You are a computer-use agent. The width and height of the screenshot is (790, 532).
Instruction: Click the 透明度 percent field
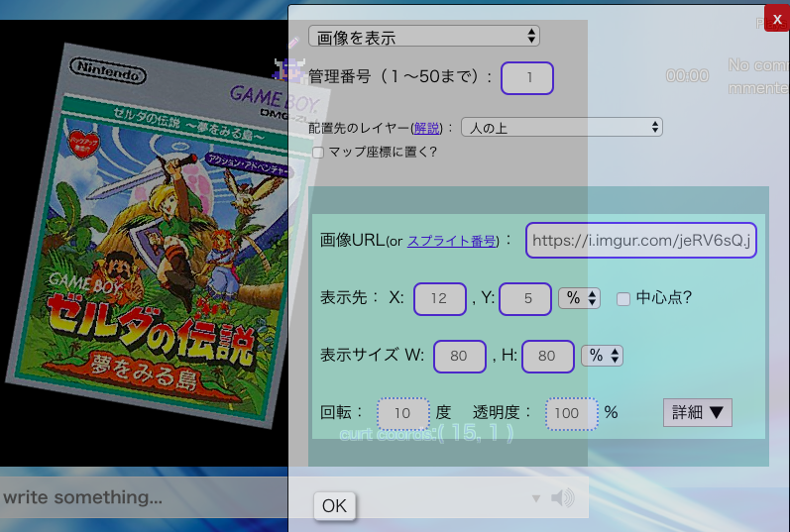point(571,413)
